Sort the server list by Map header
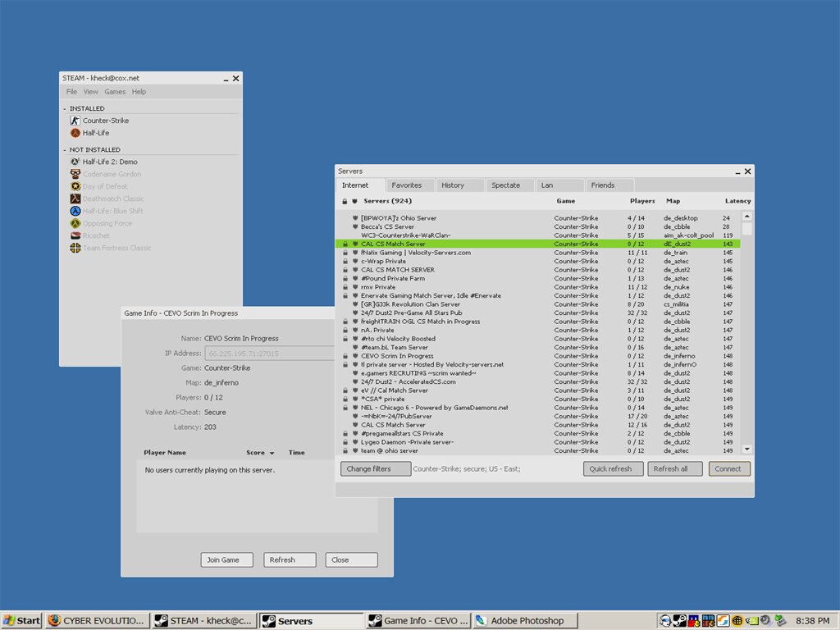Screen dimensions: 840x630 tap(673, 202)
